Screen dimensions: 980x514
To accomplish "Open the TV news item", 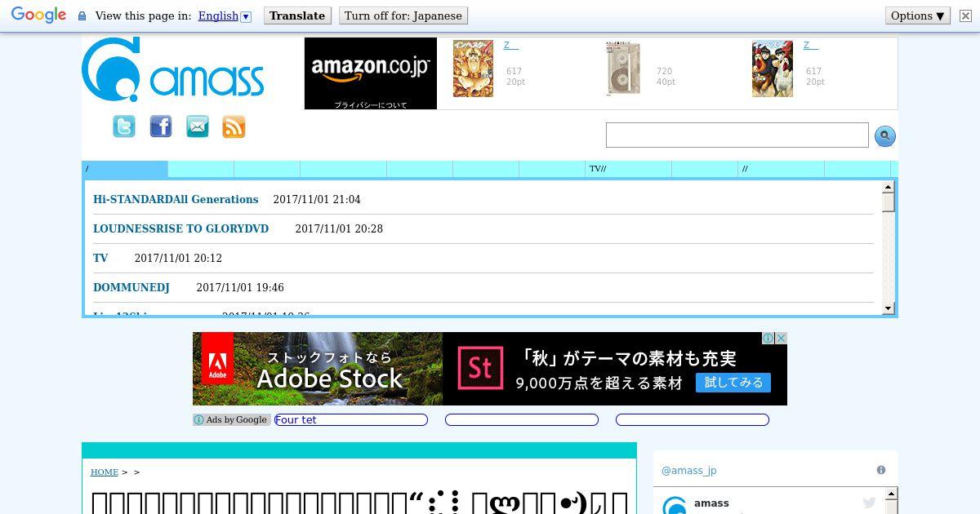I will tap(100, 258).
